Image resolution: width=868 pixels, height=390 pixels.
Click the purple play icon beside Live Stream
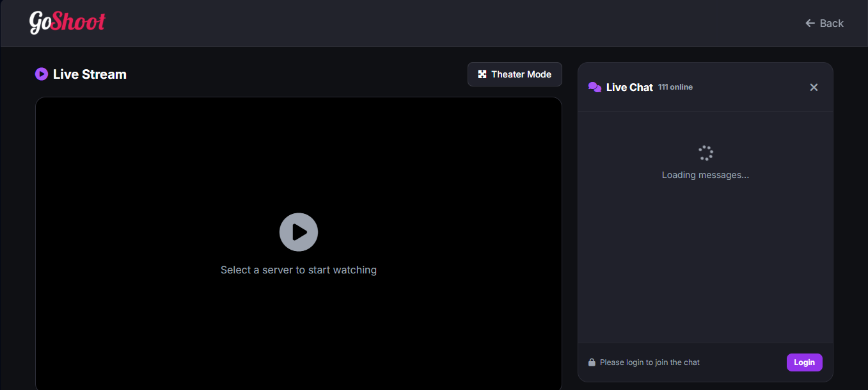(42, 74)
